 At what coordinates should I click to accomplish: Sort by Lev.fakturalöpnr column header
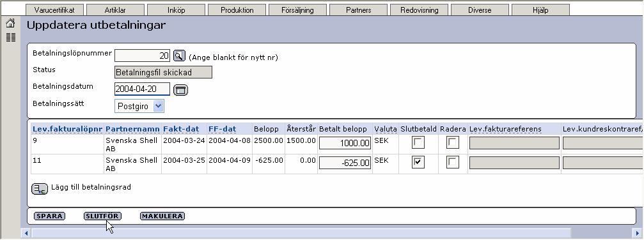coord(67,129)
